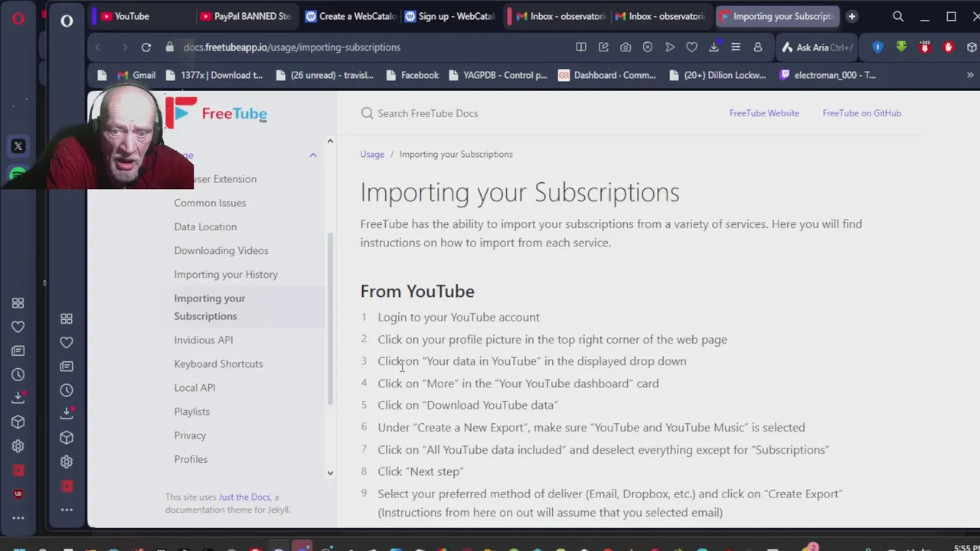Open FreeTube on GitHub link
This screenshot has height=551, width=980.
861,113
